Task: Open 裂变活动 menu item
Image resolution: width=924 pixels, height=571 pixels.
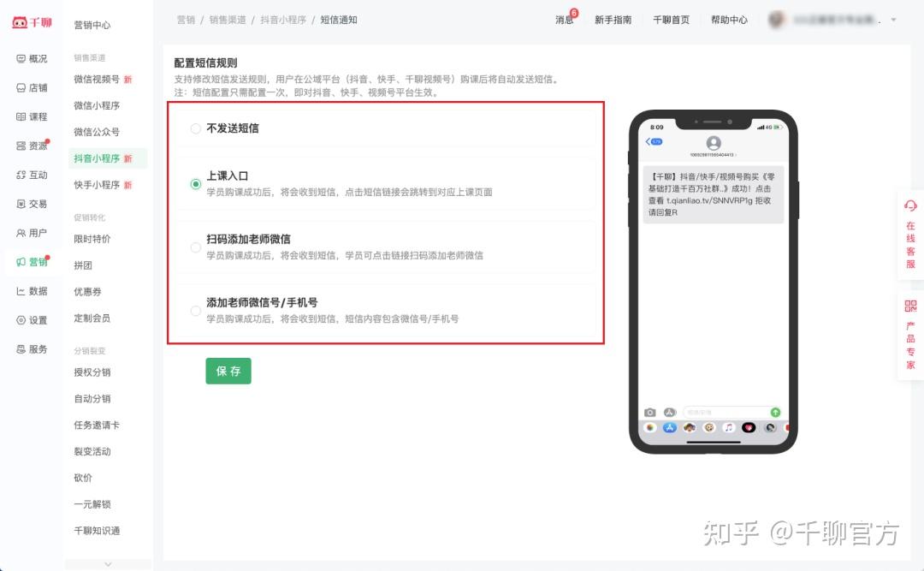Action: pos(92,451)
